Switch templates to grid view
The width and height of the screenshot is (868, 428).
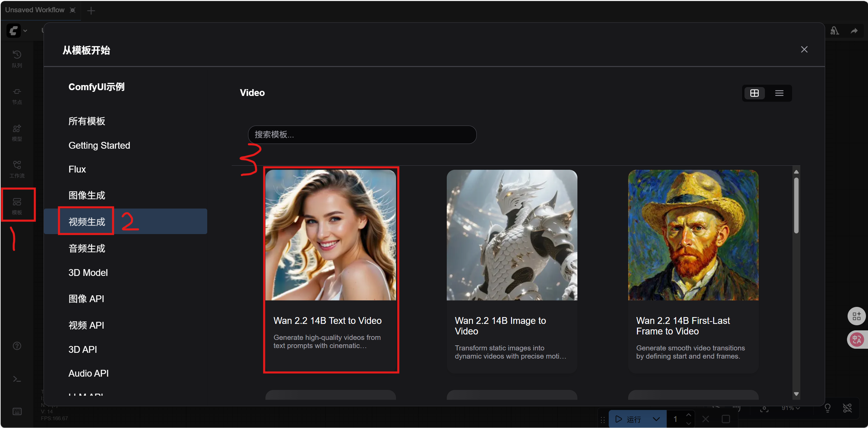click(x=754, y=93)
